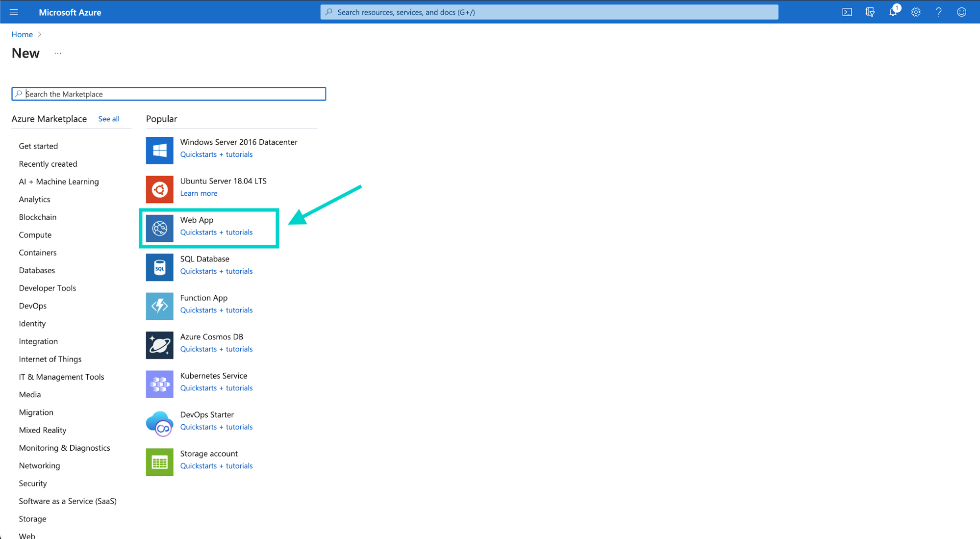Select the Identity category

coord(32,324)
